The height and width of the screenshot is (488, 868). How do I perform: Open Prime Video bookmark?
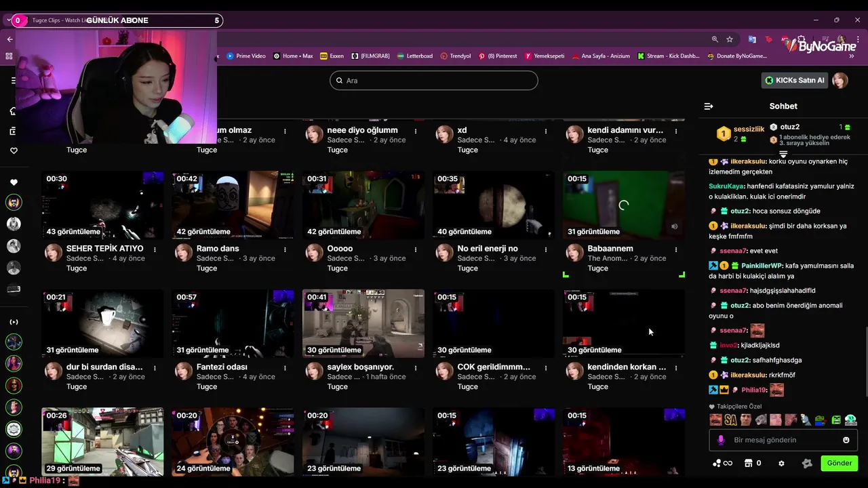point(246,56)
